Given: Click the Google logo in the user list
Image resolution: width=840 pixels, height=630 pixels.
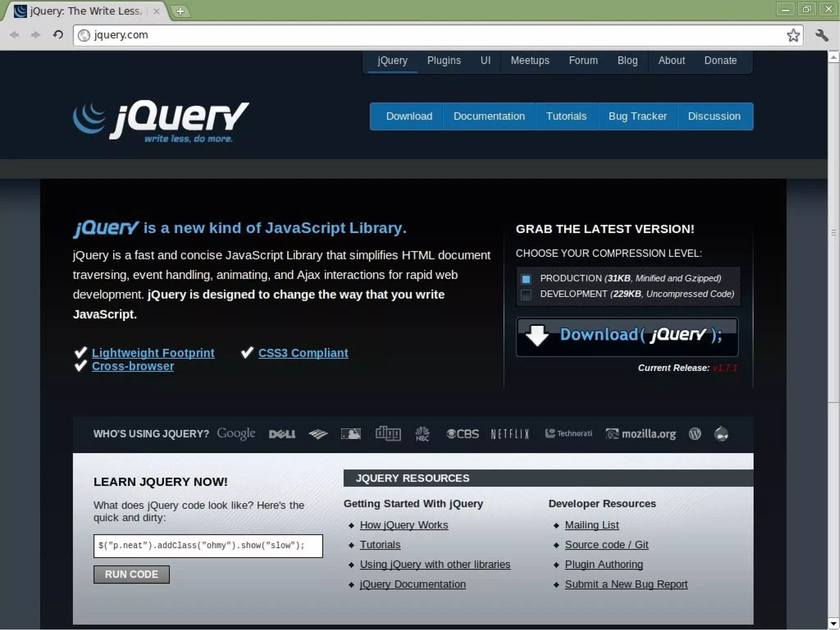Looking at the screenshot, I should click(x=236, y=433).
